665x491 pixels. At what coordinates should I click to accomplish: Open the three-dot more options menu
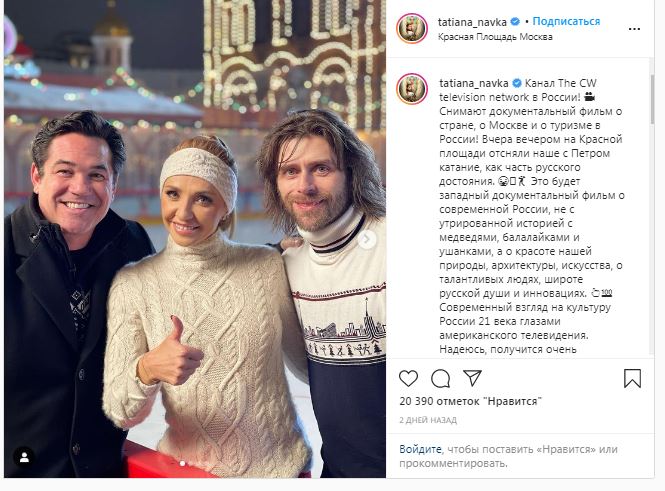(x=634, y=29)
